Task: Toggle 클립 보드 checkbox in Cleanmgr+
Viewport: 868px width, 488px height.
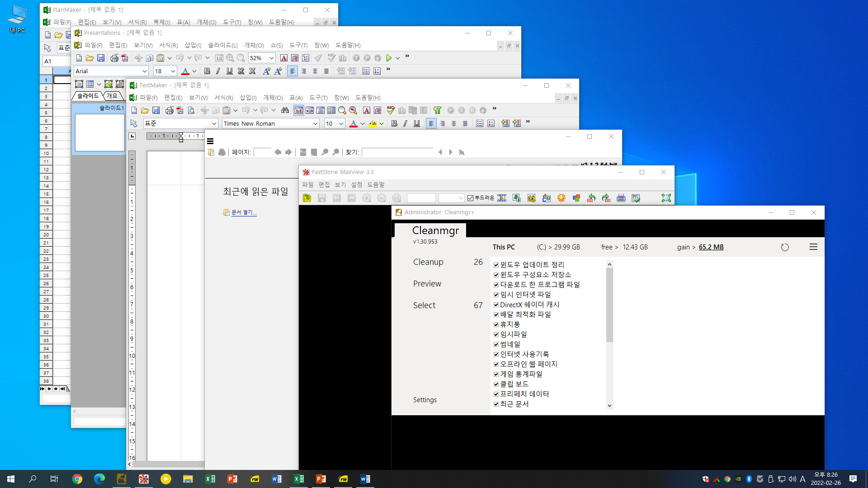Action: 496,384
